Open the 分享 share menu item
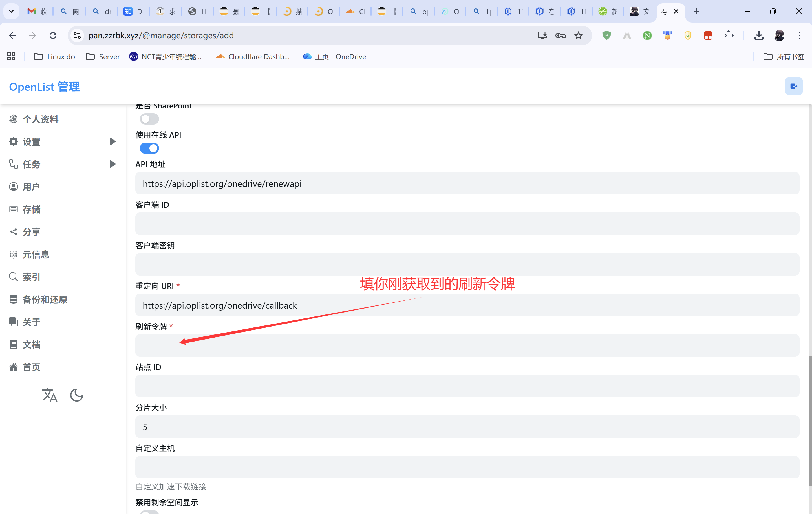Image resolution: width=812 pixels, height=514 pixels. (31, 232)
